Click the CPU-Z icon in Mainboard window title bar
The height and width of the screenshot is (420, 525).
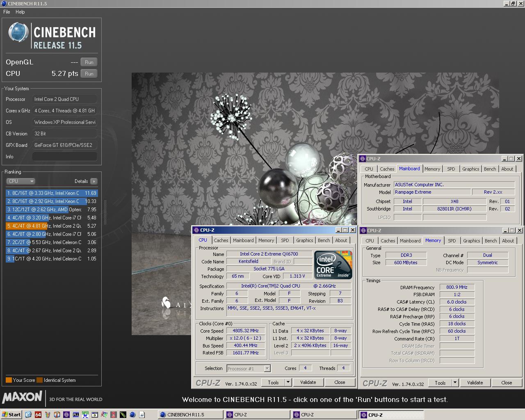362,159
